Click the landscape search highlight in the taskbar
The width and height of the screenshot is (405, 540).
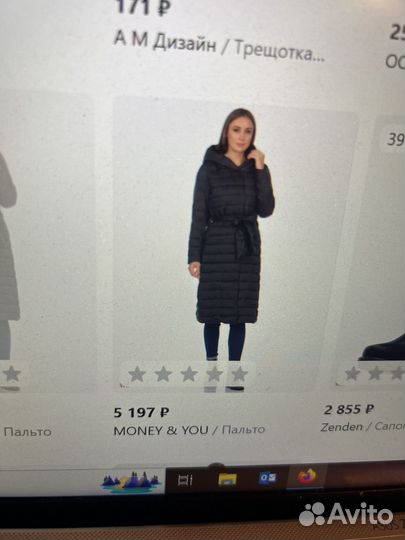[131, 481]
